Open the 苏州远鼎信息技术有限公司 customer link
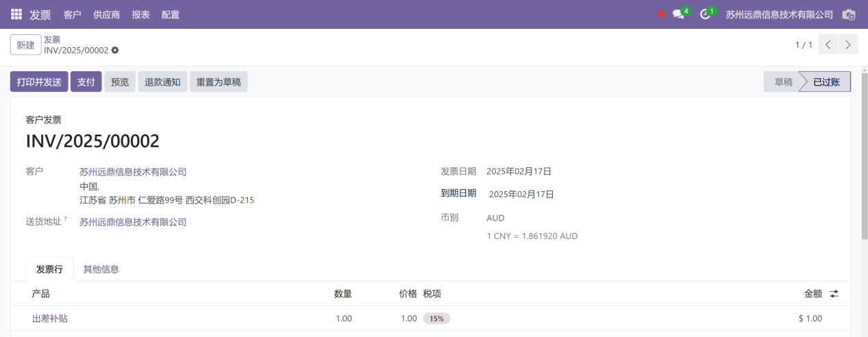The image size is (868, 337). [133, 172]
